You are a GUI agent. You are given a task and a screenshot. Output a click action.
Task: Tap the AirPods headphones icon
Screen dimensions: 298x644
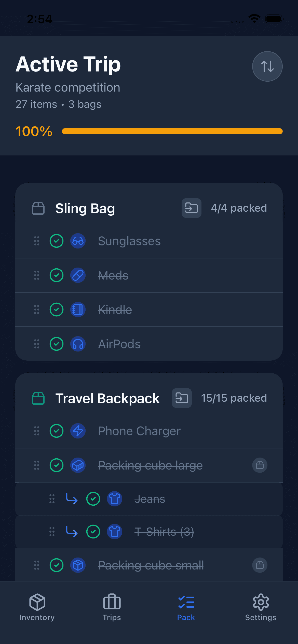pyautogui.click(x=78, y=344)
